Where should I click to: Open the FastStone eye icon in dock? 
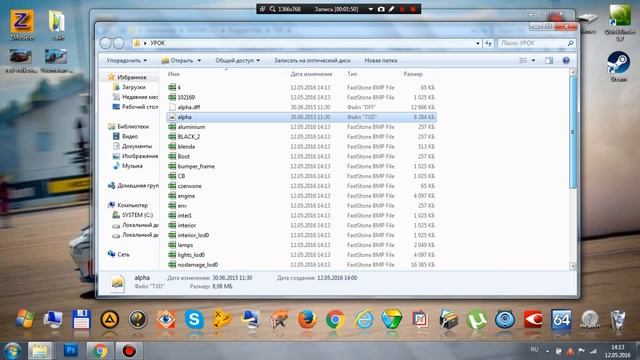[166, 319]
